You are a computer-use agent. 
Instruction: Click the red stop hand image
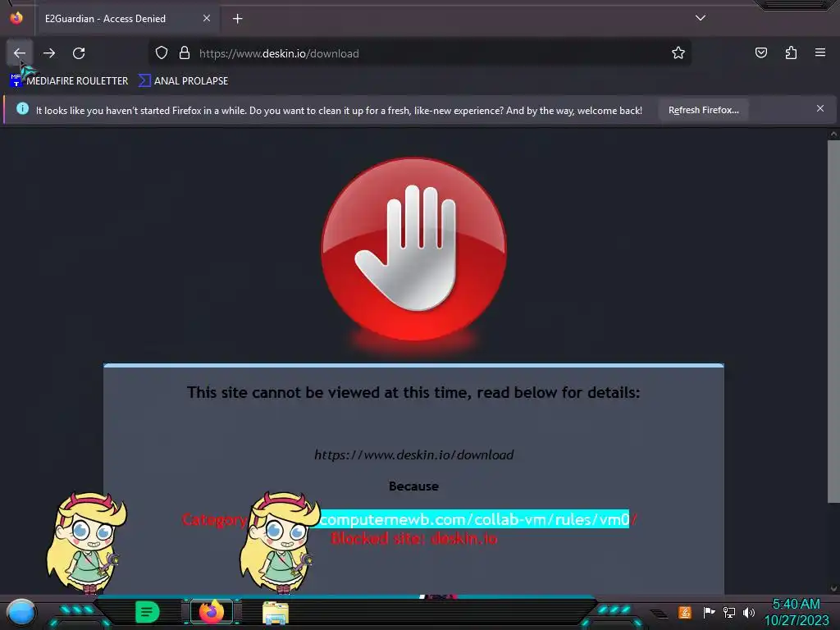coord(413,249)
